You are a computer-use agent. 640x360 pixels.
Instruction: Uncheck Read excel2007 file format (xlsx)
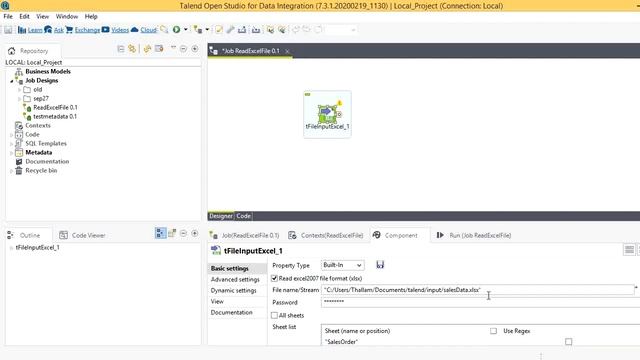274,278
